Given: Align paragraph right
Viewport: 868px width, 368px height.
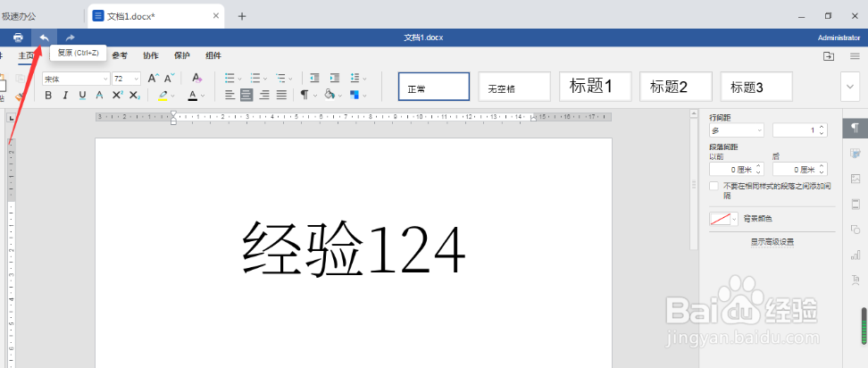Looking at the screenshot, I should [264, 96].
